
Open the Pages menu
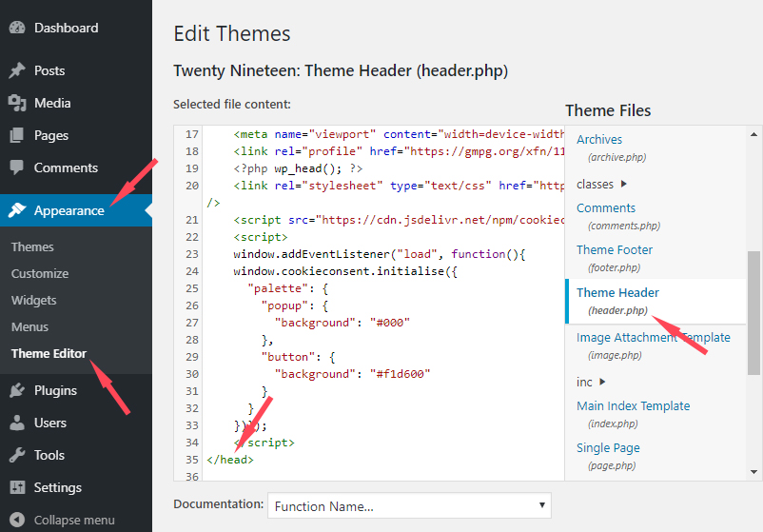(51, 135)
